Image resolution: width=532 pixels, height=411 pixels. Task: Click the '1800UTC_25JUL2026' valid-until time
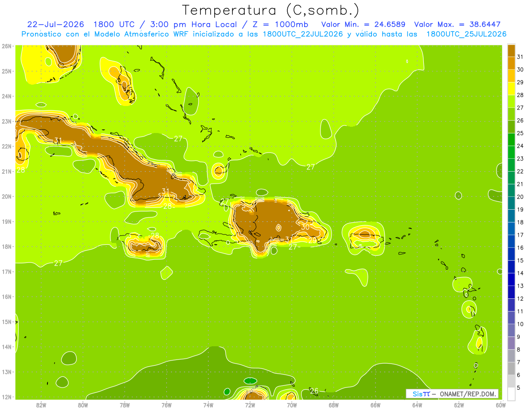point(466,34)
